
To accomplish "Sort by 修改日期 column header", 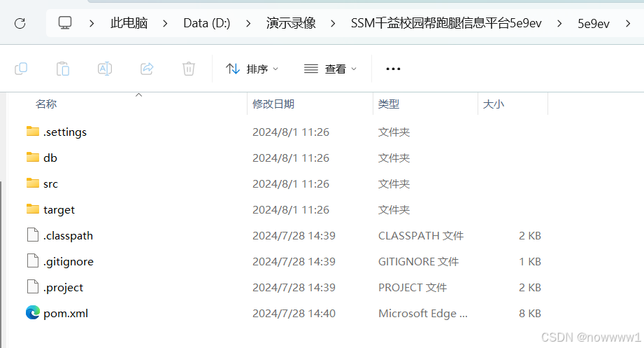I will [x=273, y=104].
